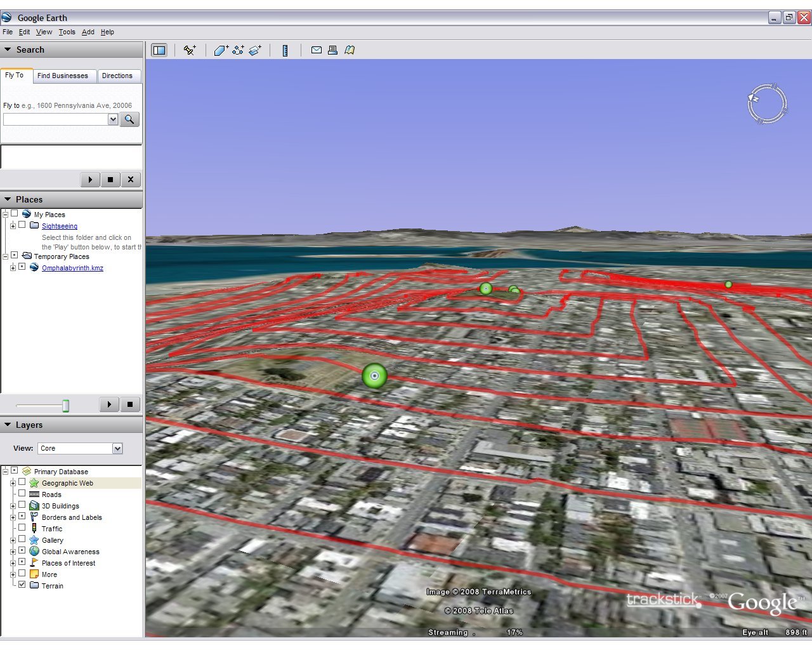
Task: Expand the 3D Buildings tree node
Action: pyautogui.click(x=13, y=506)
